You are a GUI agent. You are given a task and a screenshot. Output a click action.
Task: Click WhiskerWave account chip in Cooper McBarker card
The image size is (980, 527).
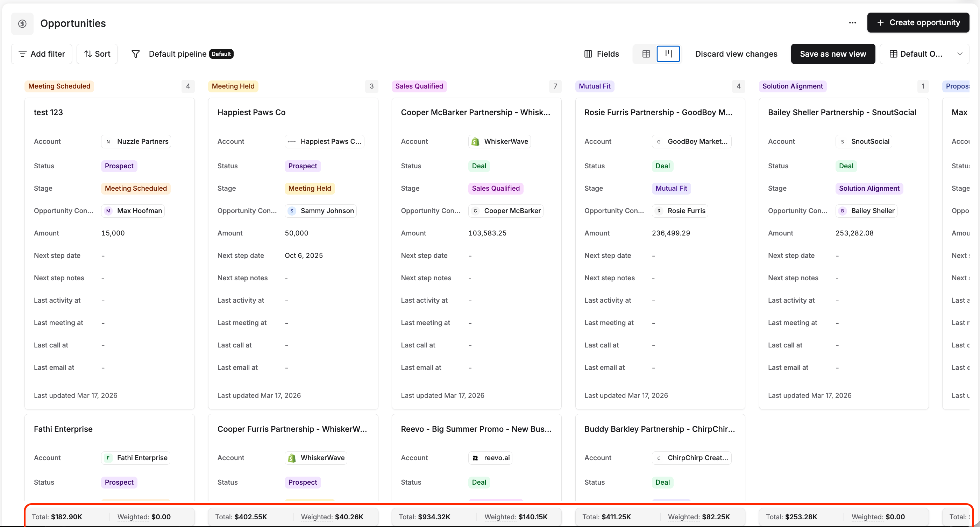pyautogui.click(x=499, y=141)
